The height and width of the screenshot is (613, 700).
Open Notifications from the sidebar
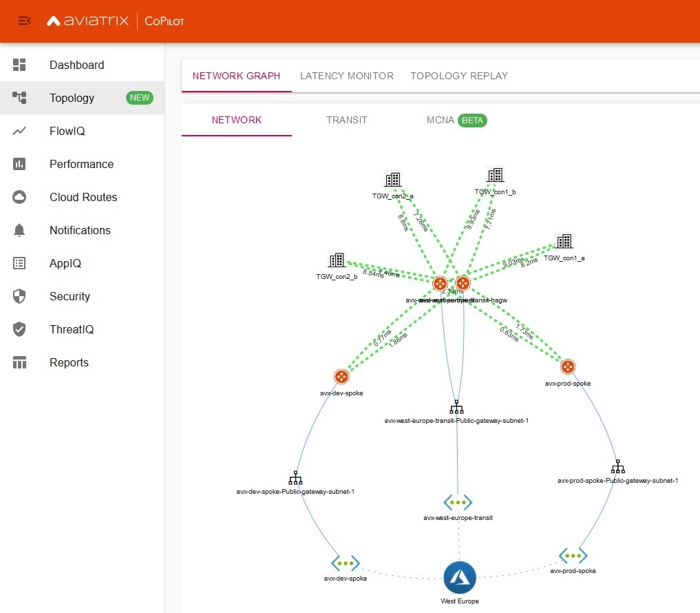click(x=82, y=230)
